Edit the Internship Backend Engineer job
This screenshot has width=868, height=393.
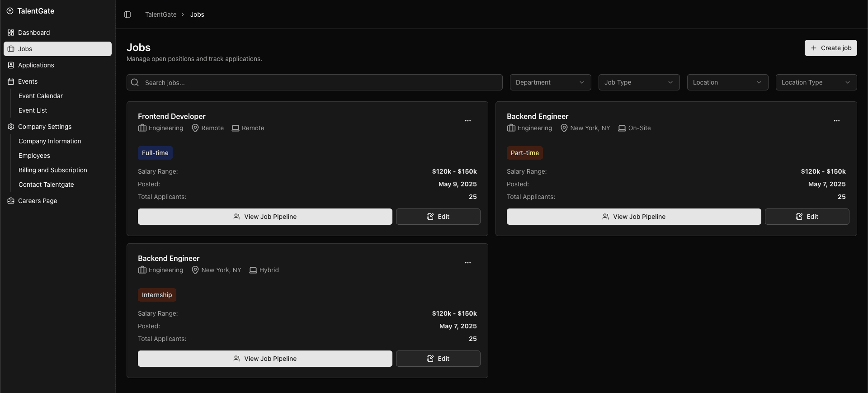(x=438, y=359)
